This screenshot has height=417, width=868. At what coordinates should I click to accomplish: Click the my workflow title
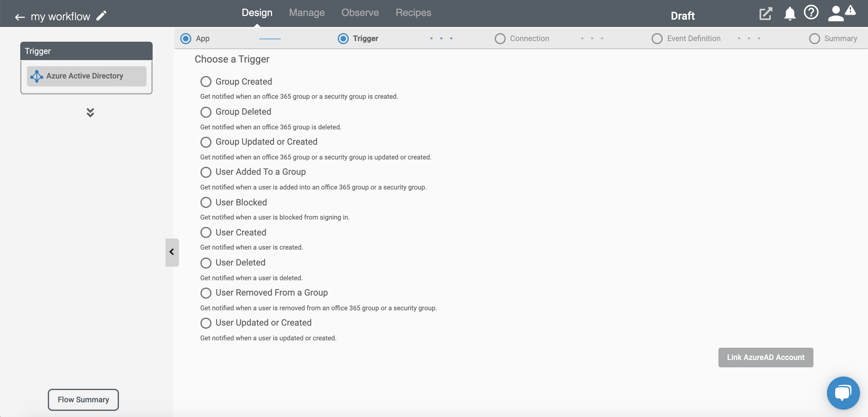(x=60, y=17)
